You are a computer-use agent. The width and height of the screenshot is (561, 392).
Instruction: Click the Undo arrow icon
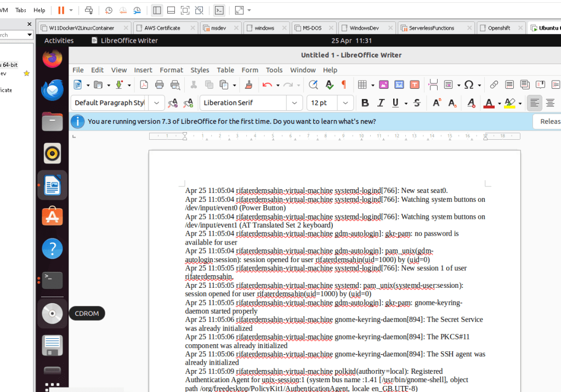point(267,85)
